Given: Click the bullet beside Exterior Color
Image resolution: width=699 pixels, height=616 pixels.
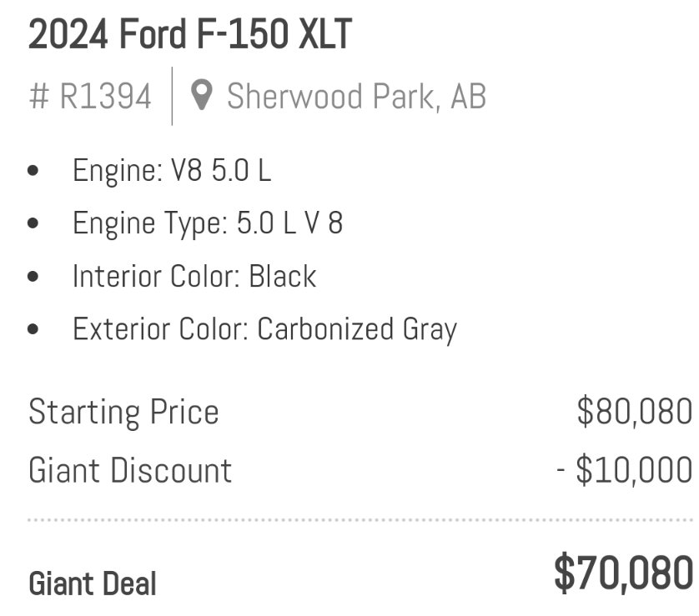Looking at the screenshot, I should 33,329.
